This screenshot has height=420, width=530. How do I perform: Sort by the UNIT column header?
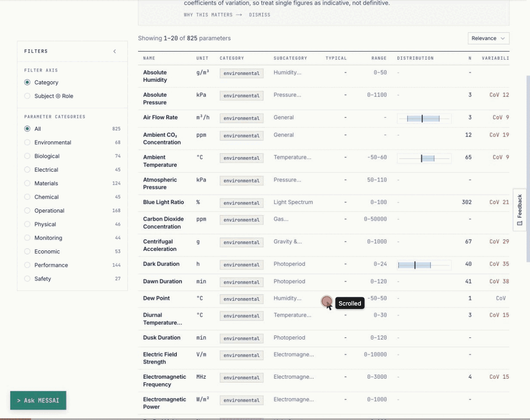click(202, 58)
